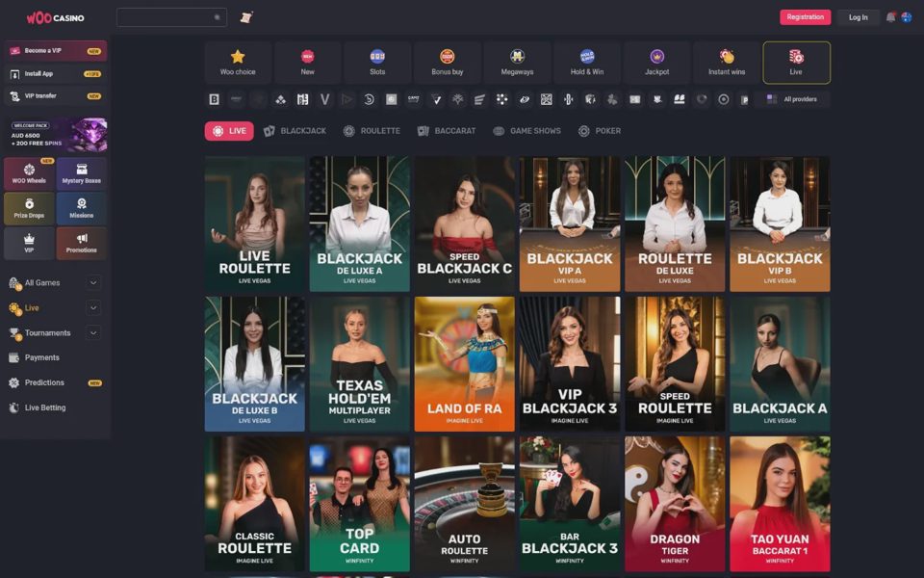Open Top Card Winfinity game
Viewport: 924px width, 578px height.
tap(359, 504)
